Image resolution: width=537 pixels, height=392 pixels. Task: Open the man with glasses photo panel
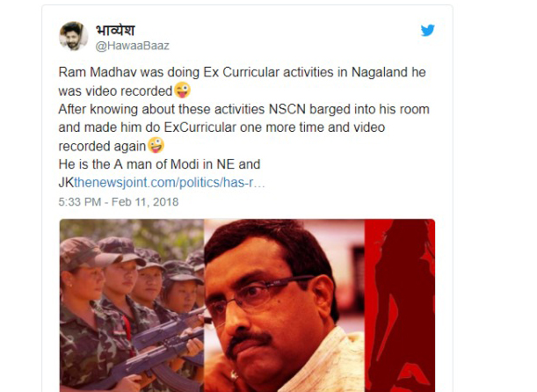pyautogui.click(x=284, y=305)
